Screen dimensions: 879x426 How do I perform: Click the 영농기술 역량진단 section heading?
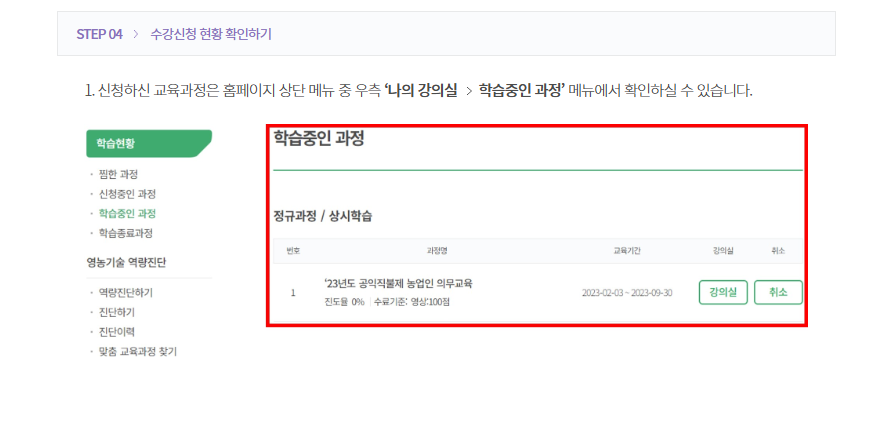pyautogui.click(x=126, y=262)
